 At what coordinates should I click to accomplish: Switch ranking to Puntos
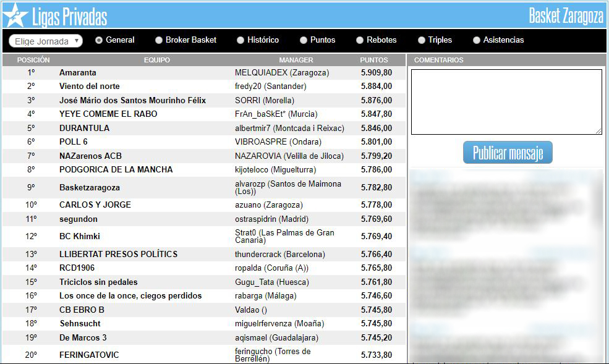pyautogui.click(x=304, y=40)
